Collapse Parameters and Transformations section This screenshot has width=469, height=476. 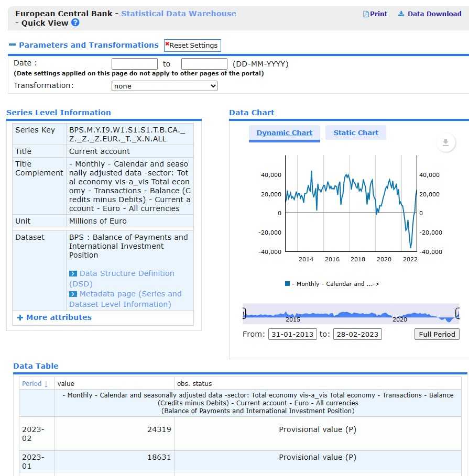pos(13,46)
